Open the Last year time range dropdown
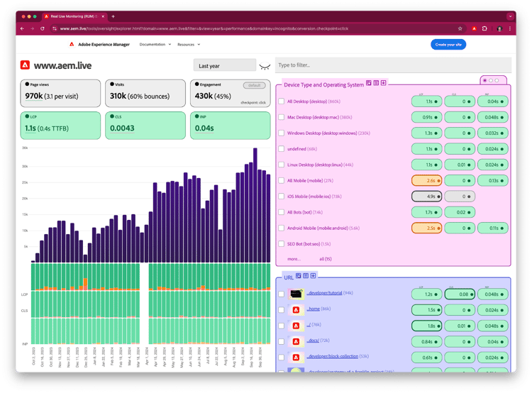The image size is (532, 393). 225,65
